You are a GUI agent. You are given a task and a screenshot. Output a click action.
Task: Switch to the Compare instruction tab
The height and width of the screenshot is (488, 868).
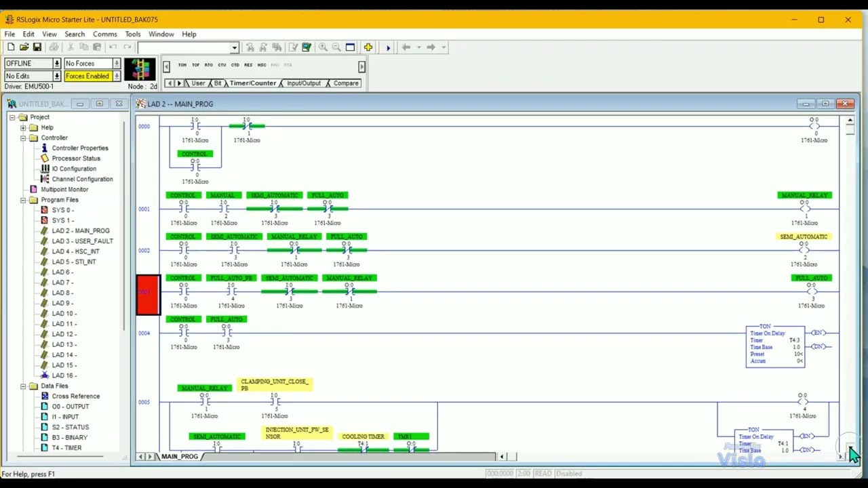click(346, 83)
